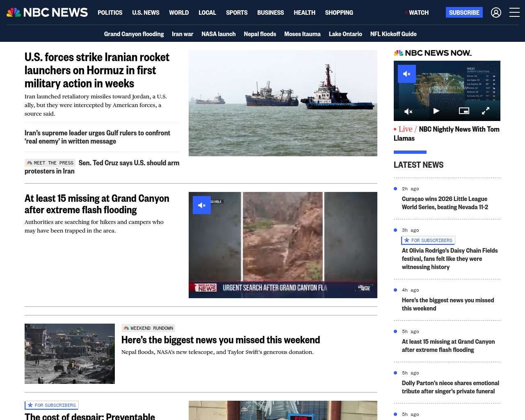Click the Weekend Rundown badge
The height and width of the screenshot is (420, 525).
click(148, 328)
